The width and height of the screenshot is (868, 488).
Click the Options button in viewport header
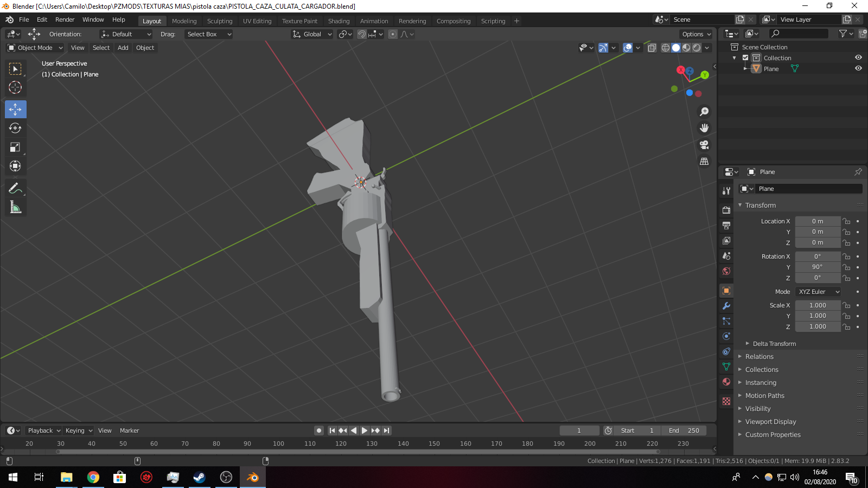(696, 34)
